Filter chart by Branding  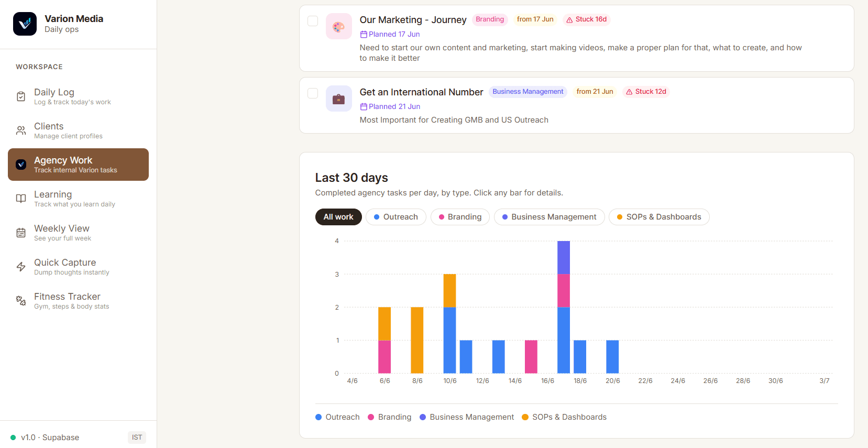(460, 217)
